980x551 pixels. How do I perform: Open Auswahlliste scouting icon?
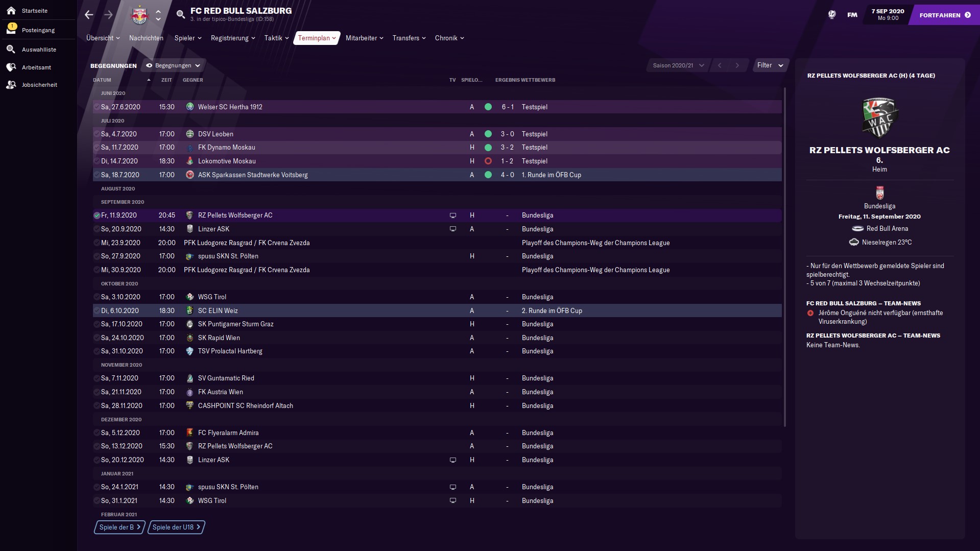(x=11, y=50)
